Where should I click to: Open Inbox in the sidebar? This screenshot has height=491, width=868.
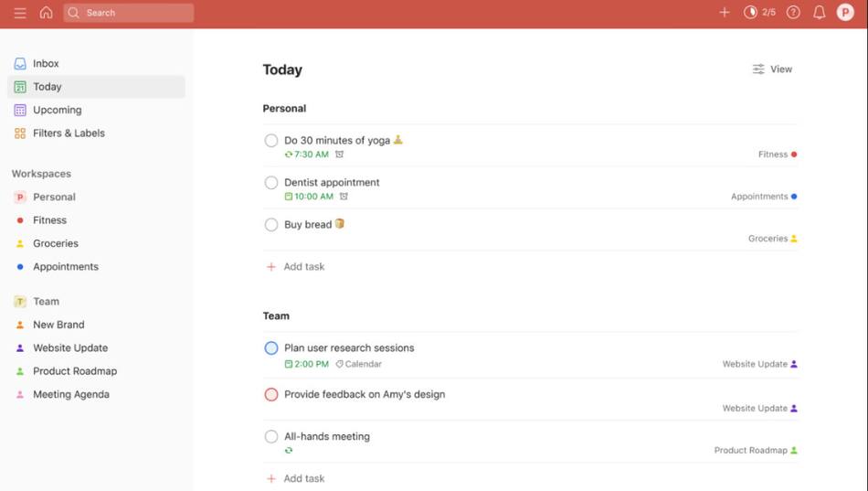pyautogui.click(x=46, y=64)
